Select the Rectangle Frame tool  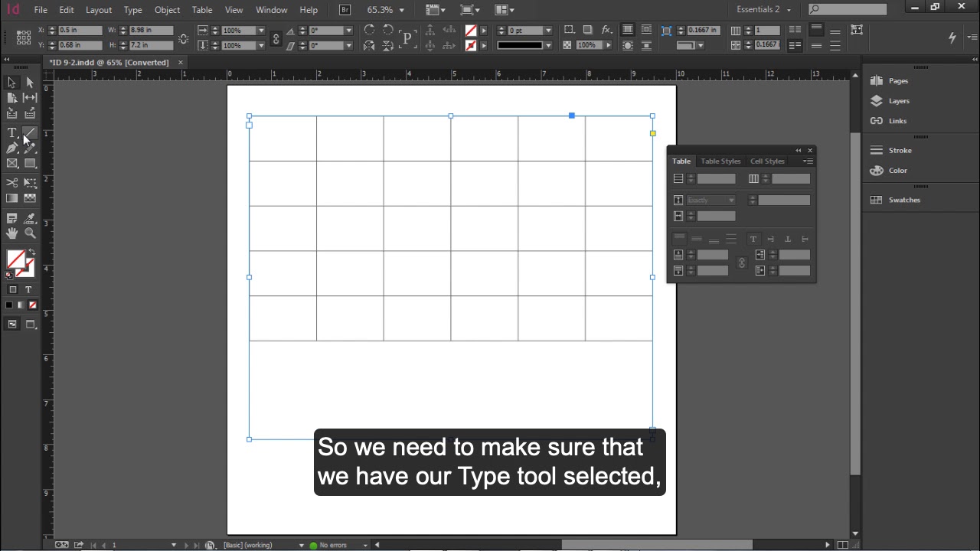click(x=12, y=163)
